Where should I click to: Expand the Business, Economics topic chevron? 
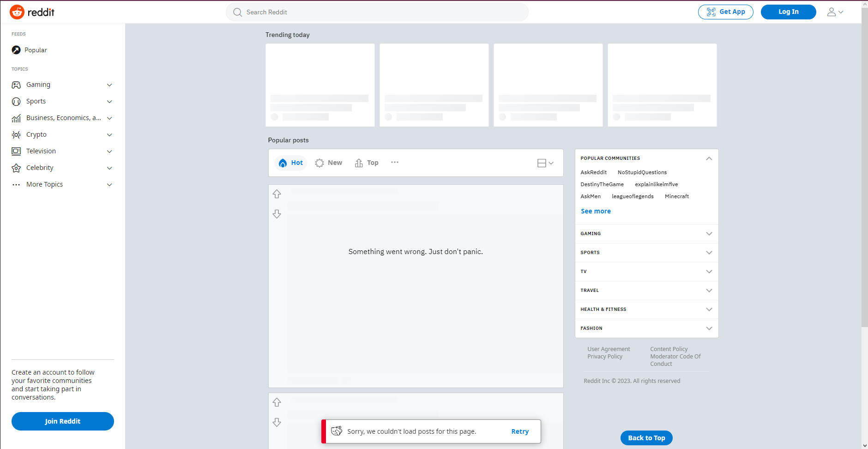109,118
